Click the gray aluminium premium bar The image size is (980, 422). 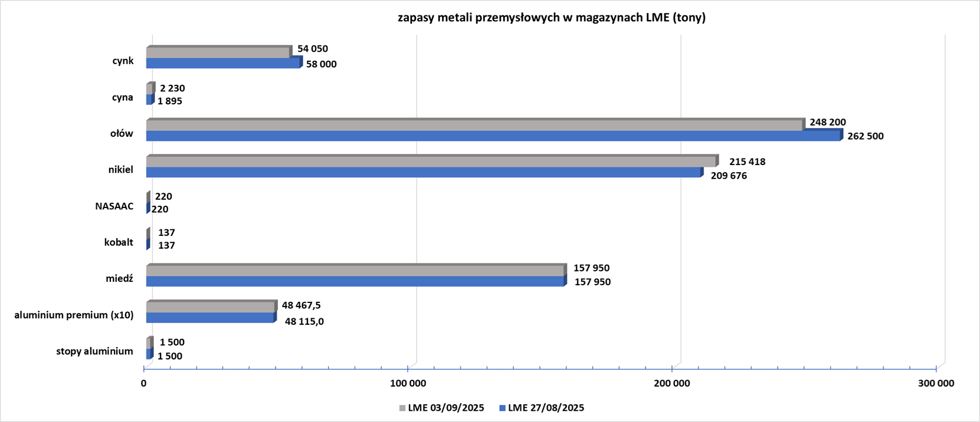[x=210, y=308]
